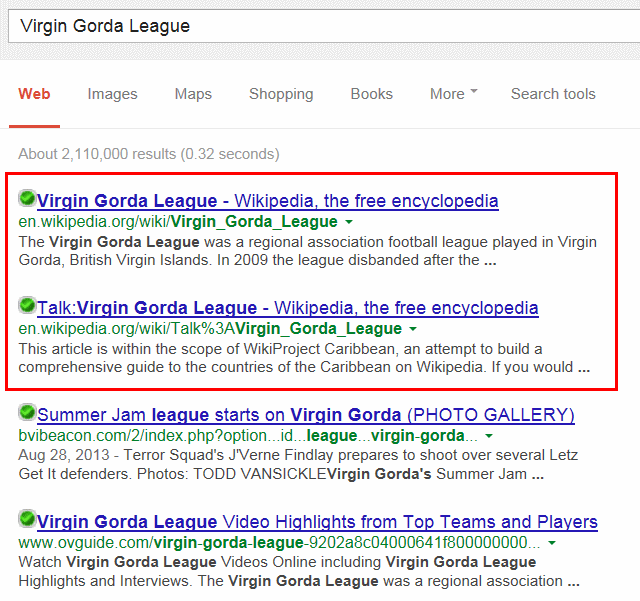The height and width of the screenshot is (601, 640).
Task: Click green safety icon next to Talk:Virgin Gorda League
Action: tap(27, 305)
